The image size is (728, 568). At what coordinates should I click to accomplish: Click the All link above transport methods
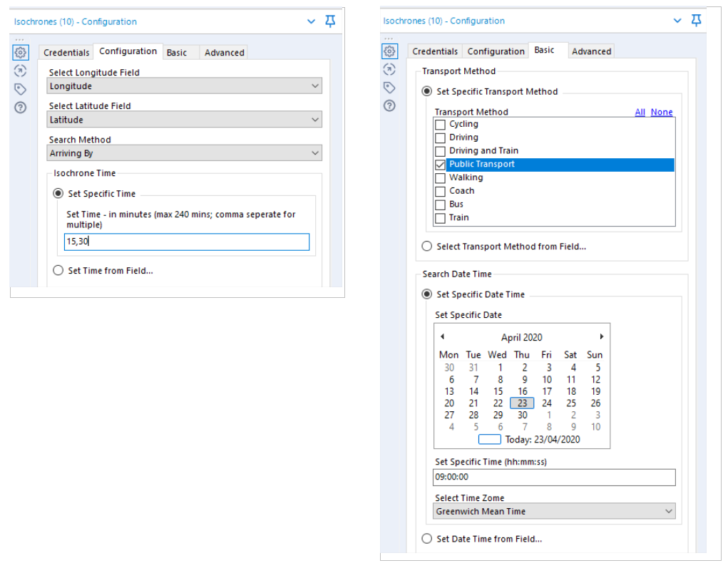(640, 112)
